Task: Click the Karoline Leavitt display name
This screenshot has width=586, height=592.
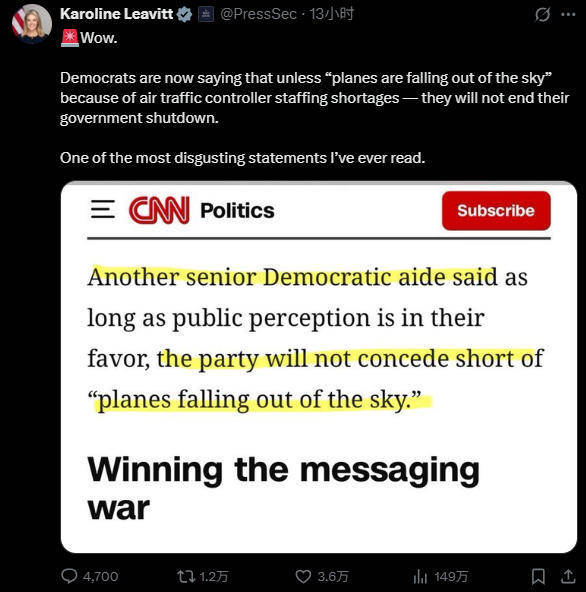Action: point(116,14)
